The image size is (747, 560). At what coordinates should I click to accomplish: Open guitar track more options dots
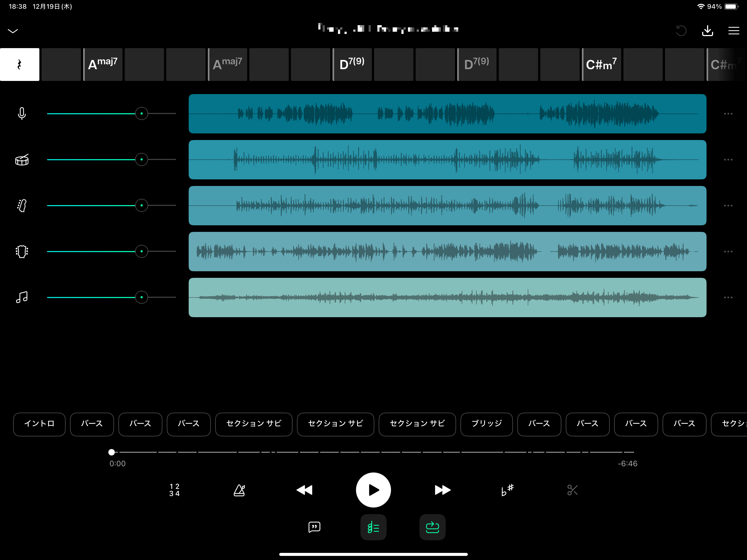(728, 252)
